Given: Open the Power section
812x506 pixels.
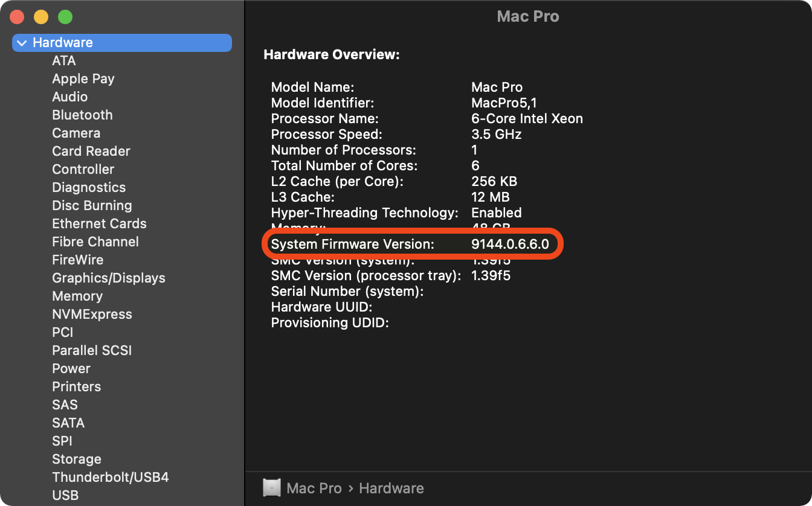Looking at the screenshot, I should coord(71,369).
